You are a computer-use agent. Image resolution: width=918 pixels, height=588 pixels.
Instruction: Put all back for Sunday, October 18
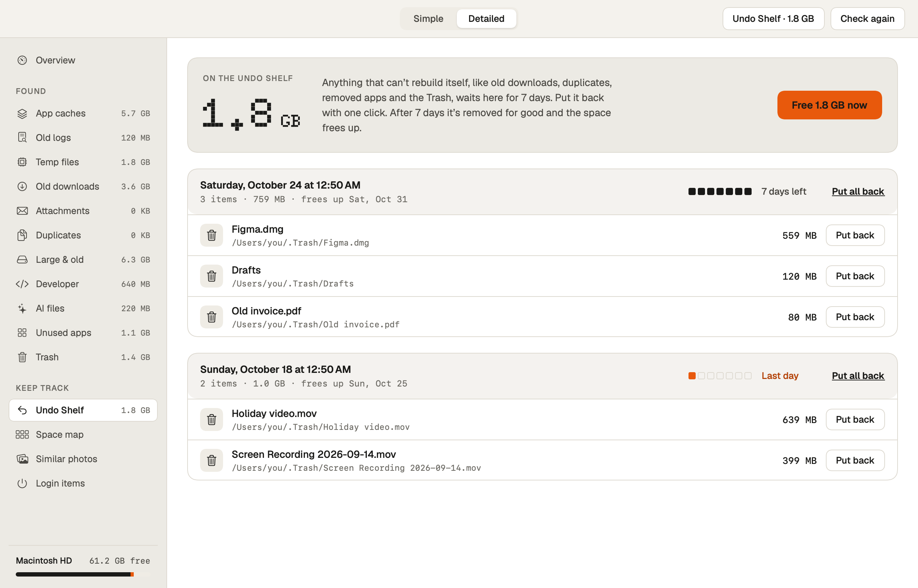(x=858, y=376)
